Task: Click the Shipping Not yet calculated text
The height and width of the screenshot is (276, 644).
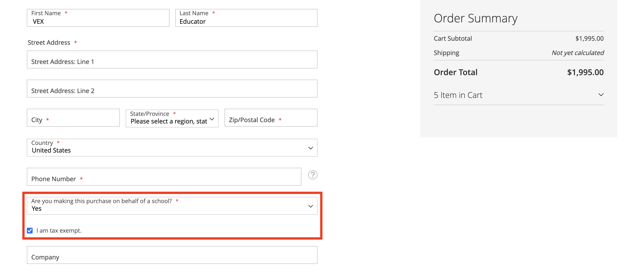Action: (578, 53)
